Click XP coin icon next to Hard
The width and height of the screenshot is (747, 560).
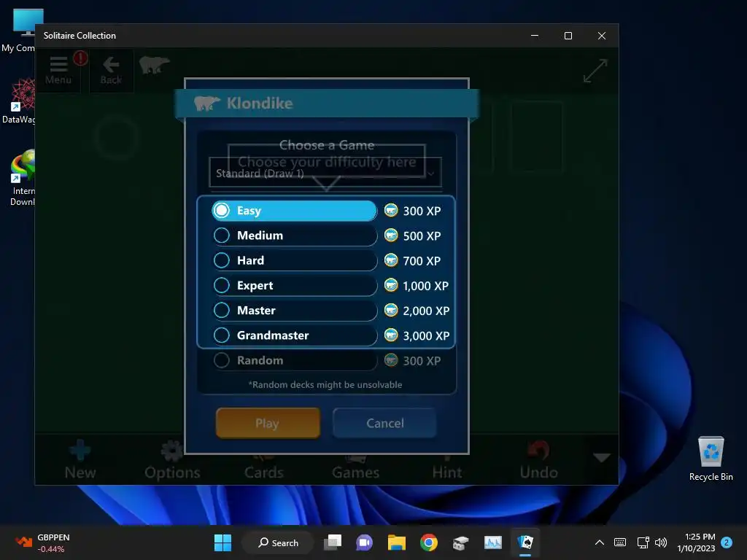pos(391,260)
